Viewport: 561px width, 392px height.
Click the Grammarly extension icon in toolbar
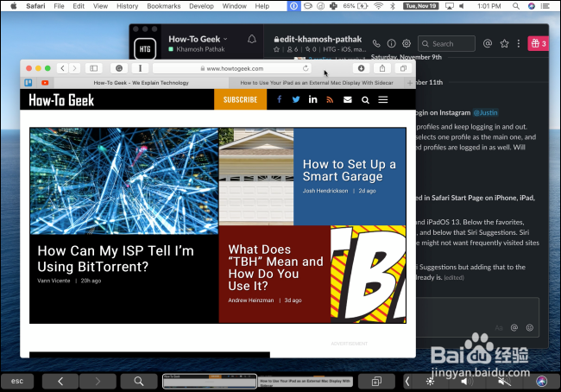click(119, 68)
